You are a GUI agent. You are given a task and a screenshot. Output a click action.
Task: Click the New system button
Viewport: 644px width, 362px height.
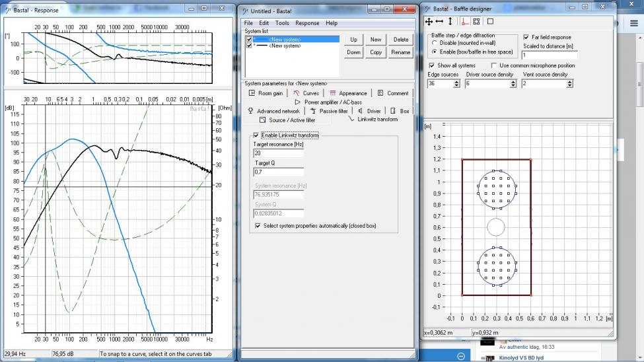coord(376,40)
